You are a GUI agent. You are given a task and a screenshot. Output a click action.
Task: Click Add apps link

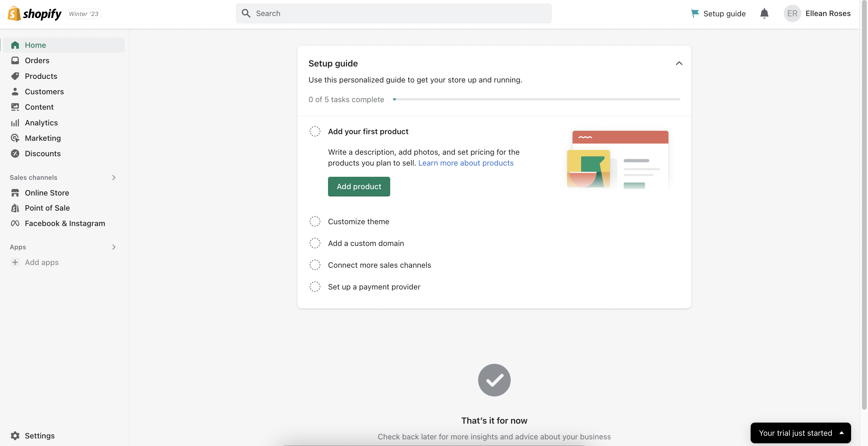click(41, 262)
